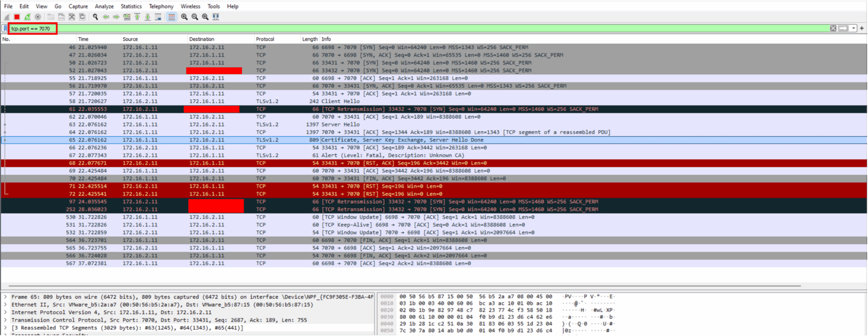This screenshot has height=336, width=868.
Task: Click the display filter bookmark icon
Action: [x=5, y=28]
